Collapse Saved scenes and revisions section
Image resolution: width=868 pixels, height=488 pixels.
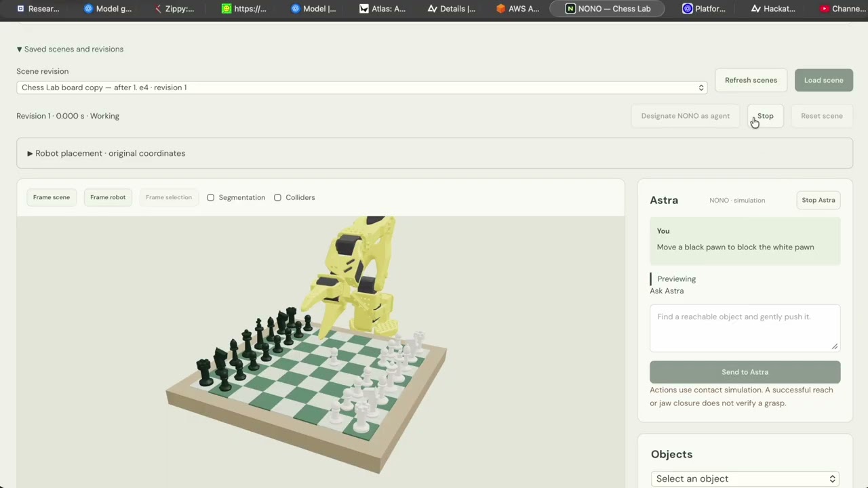70,49
